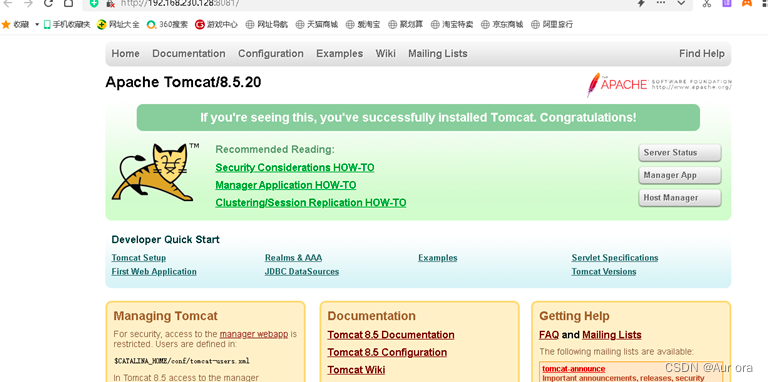Open the Servlet Specifications link
Image resolution: width=768 pixels, height=382 pixels.
(615, 258)
